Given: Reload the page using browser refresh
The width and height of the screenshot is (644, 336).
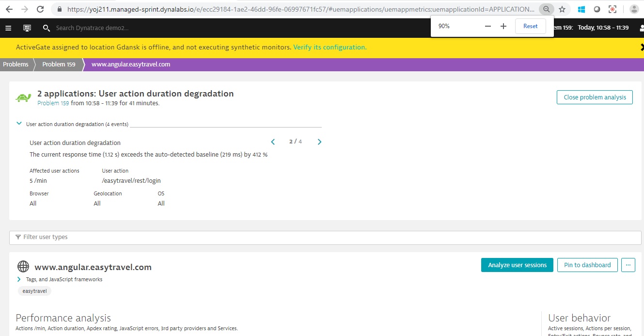Looking at the screenshot, I should [x=40, y=9].
